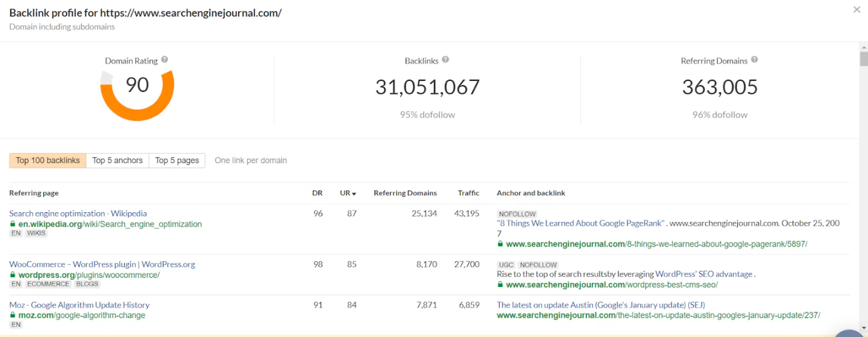Open moz.com/google-algorithm-change URL
The height and width of the screenshot is (337, 868).
pos(82,315)
